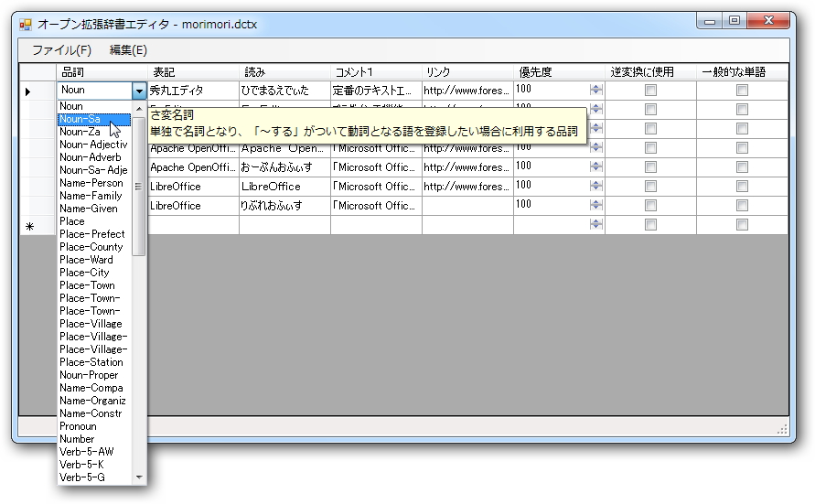Choose Name-Organiz in the list
This screenshot has width=815, height=504.
[92, 401]
